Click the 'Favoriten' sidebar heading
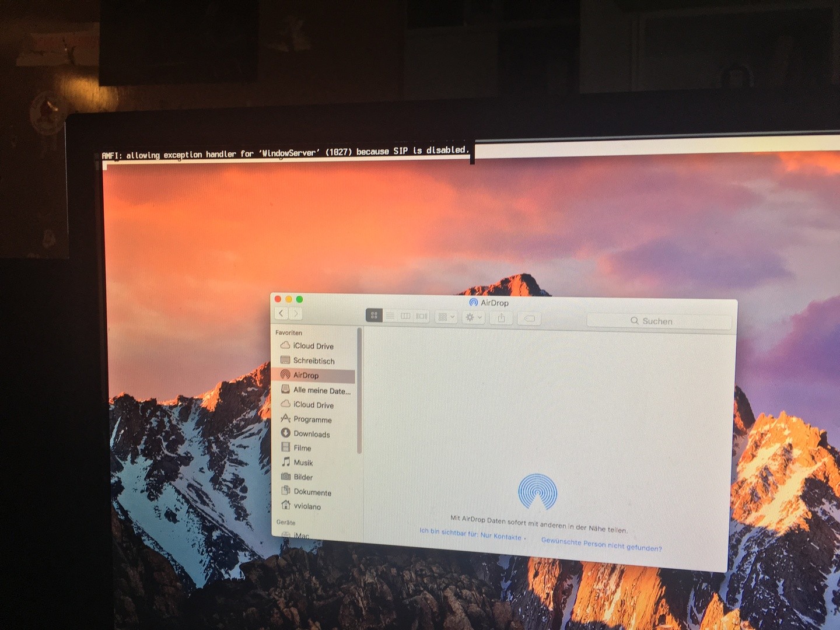 pos(289,332)
